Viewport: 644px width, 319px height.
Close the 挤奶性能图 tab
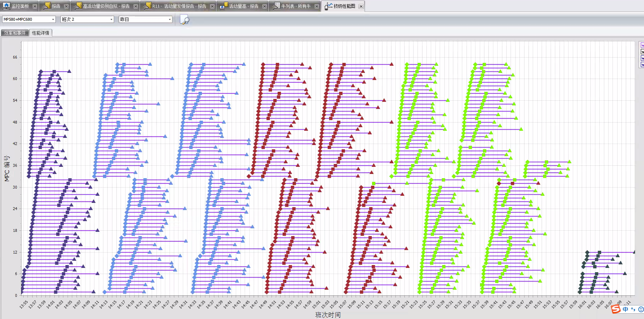(x=361, y=6)
